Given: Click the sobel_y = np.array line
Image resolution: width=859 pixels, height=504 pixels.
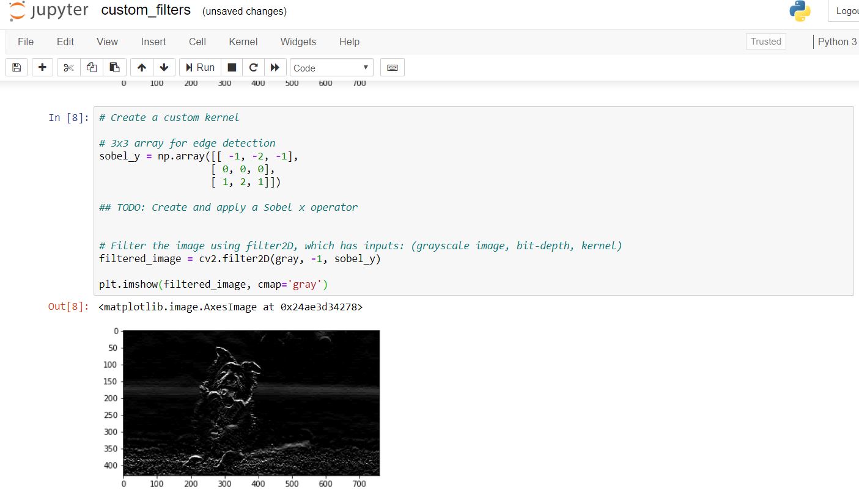Looking at the screenshot, I should click(199, 156).
